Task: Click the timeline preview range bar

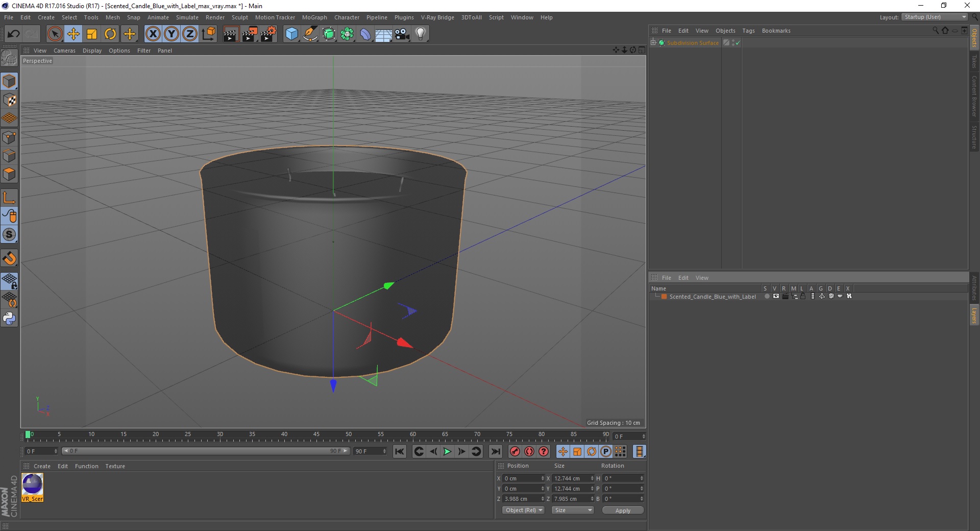Action: pyautogui.click(x=206, y=451)
